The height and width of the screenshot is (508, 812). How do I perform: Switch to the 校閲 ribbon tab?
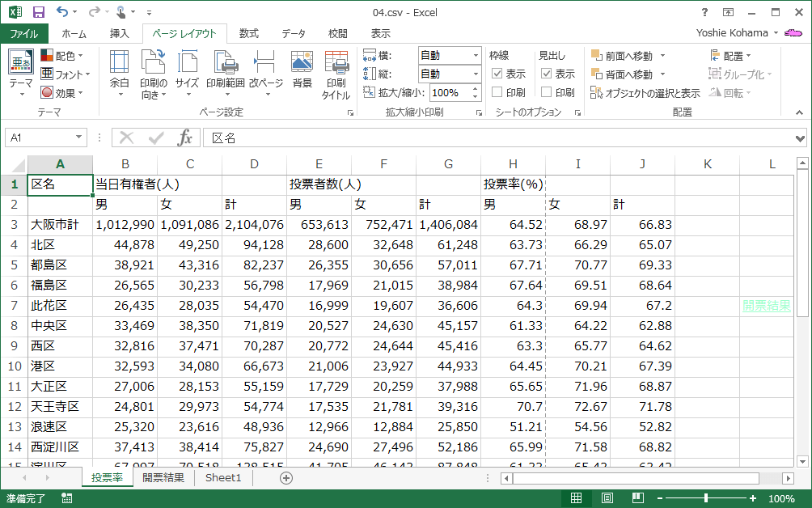tap(337, 34)
